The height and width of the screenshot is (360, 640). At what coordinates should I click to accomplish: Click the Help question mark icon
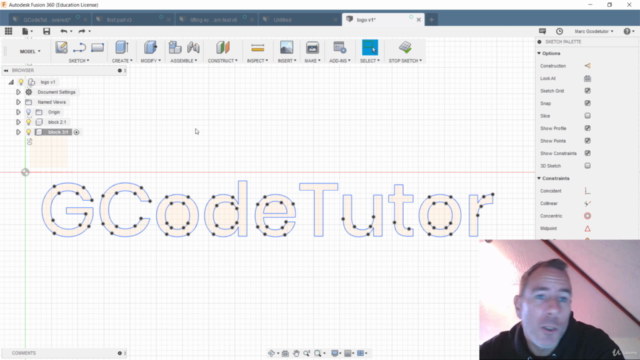627,31
